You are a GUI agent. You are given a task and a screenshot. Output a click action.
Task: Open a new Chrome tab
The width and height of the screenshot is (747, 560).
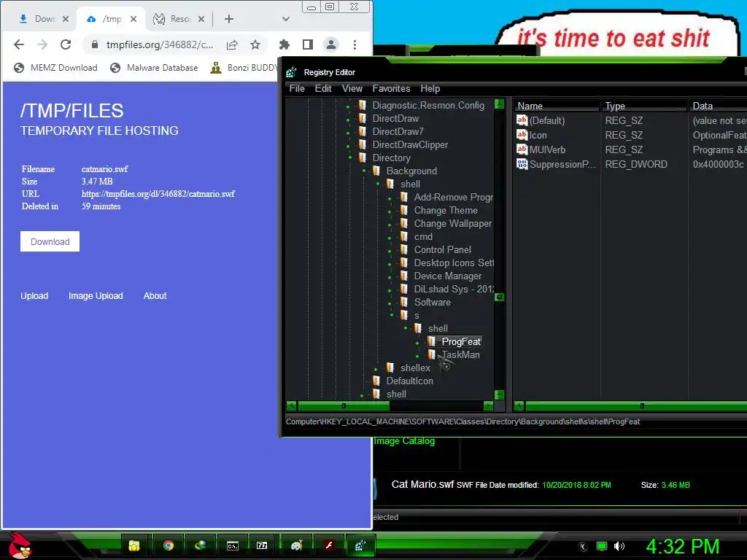pyautogui.click(x=229, y=19)
